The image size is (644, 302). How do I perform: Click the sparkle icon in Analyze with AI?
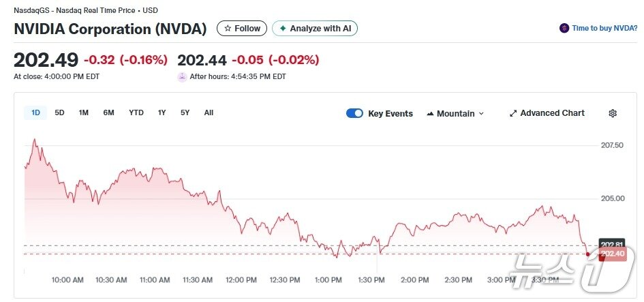(x=283, y=29)
